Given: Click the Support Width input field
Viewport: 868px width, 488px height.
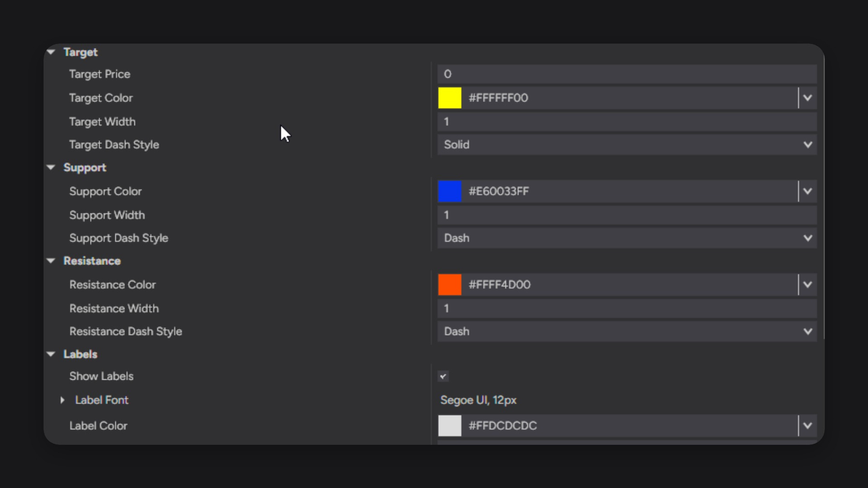Looking at the screenshot, I should point(627,215).
